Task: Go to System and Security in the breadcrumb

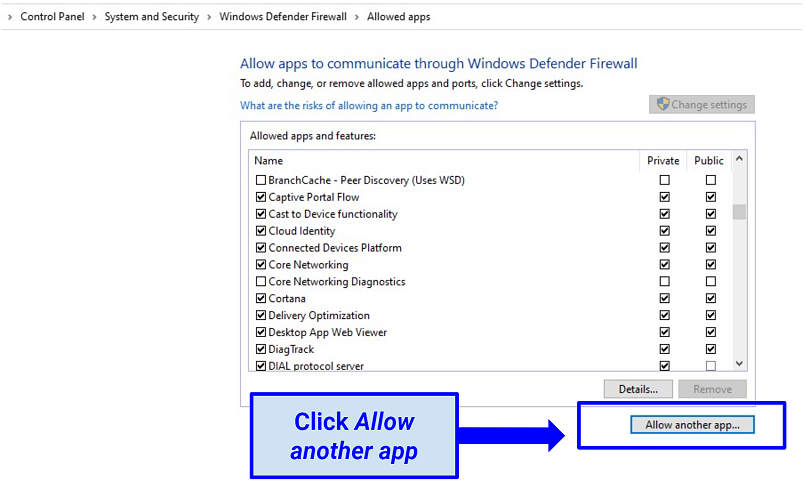Action: 152,16
